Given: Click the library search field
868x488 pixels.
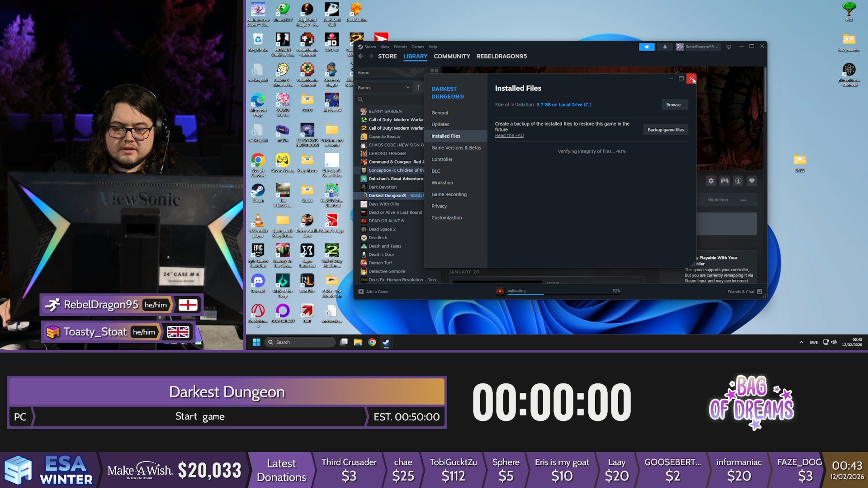Looking at the screenshot, I should [x=391, y=99].
